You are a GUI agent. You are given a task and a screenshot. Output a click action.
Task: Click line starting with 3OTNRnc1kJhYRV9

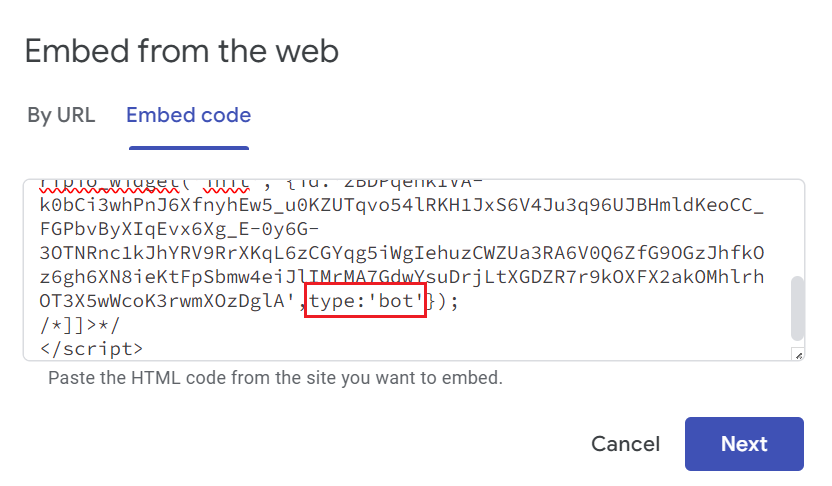pos(402,253)
